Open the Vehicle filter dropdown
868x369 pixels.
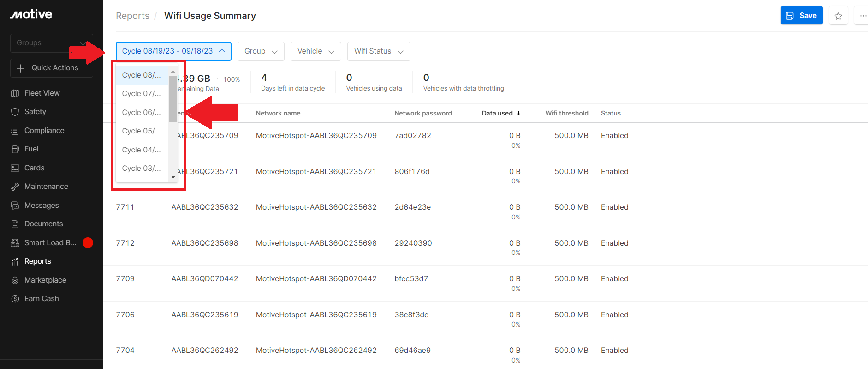click(x=316, y=51)
